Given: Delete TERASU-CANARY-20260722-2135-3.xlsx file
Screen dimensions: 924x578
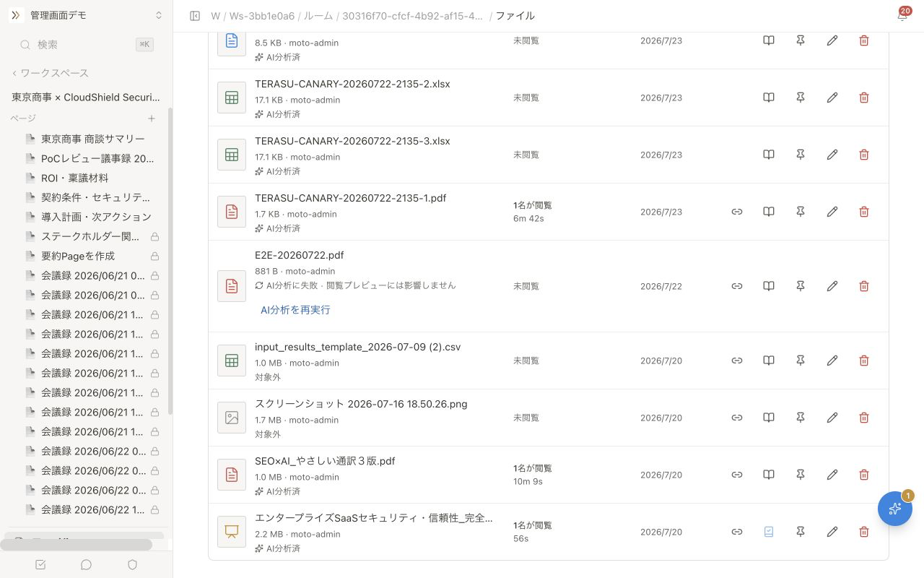Looking at the screenshot, I should (864, 155).
